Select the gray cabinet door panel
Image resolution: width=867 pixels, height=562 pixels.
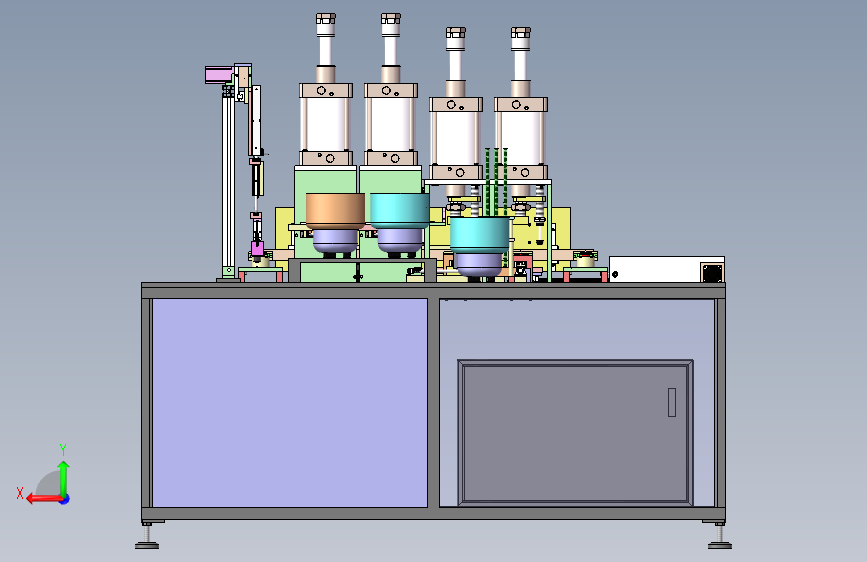pos(575,433)
